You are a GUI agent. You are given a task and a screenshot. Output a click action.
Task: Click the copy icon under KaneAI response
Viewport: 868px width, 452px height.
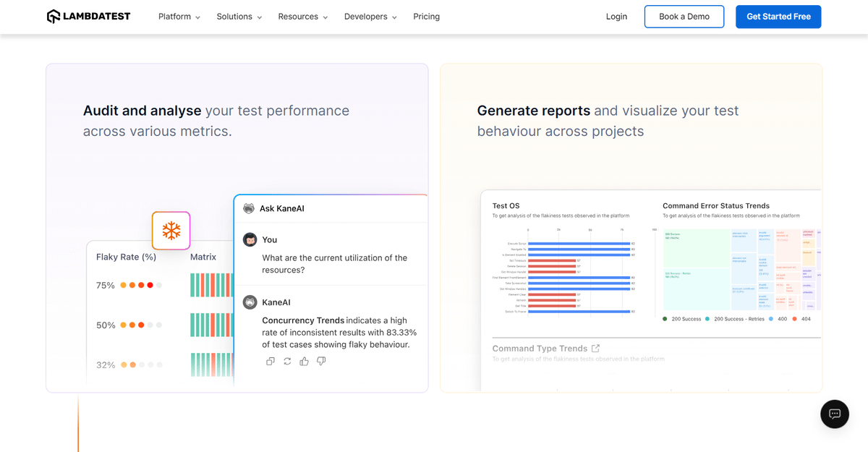[271, 361]
